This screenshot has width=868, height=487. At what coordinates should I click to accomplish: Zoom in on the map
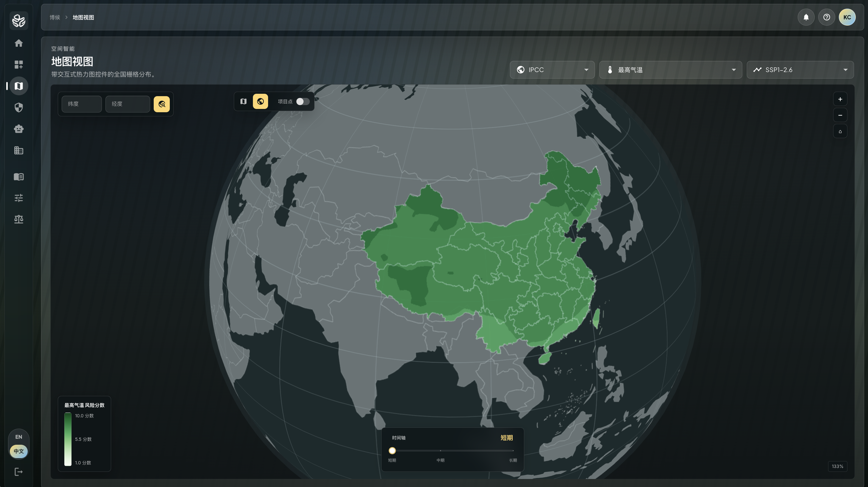(x=840, y=99)
